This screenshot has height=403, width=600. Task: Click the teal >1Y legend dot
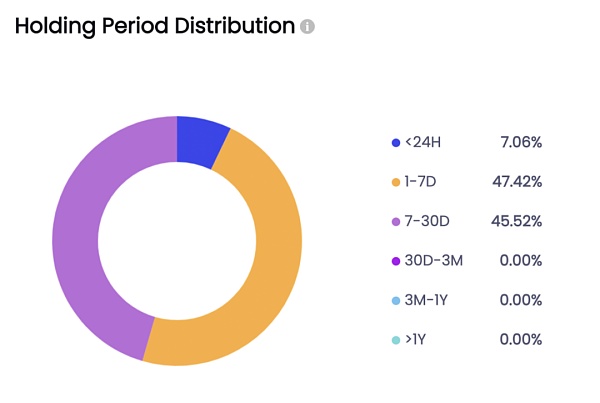click(396, 340)
